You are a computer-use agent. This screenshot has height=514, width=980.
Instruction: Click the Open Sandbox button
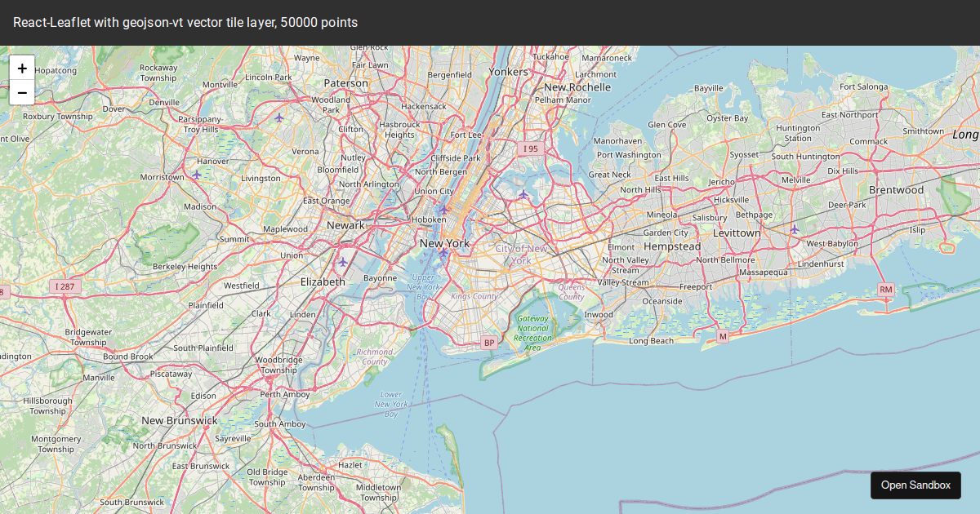click(915, 485)
